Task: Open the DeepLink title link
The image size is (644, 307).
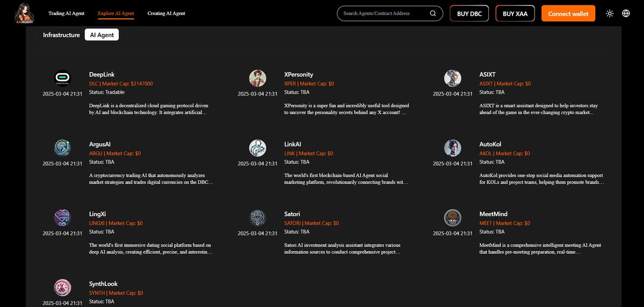Action: (x=101, y=75)
